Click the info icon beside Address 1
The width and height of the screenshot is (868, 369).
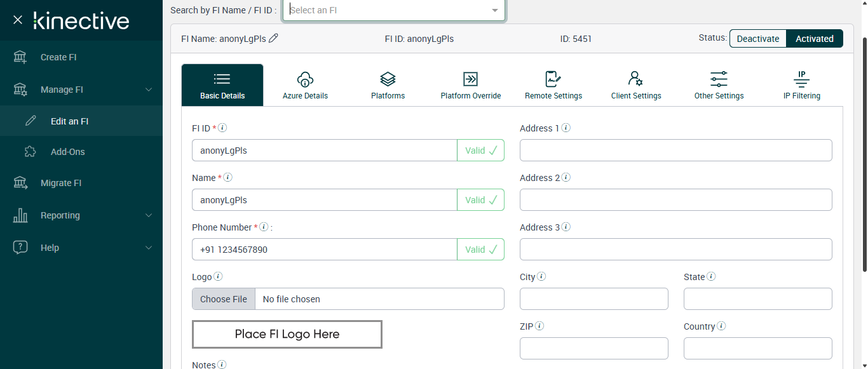[566, 128]
